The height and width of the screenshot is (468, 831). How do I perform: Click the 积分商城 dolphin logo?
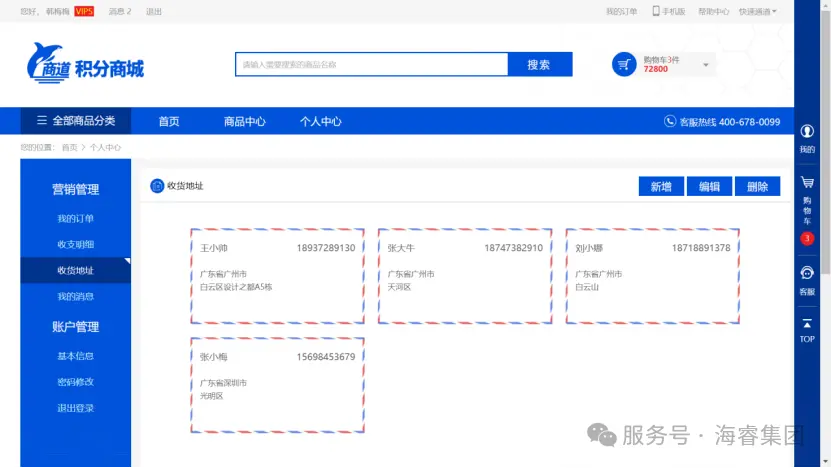(x=85, y=65)
